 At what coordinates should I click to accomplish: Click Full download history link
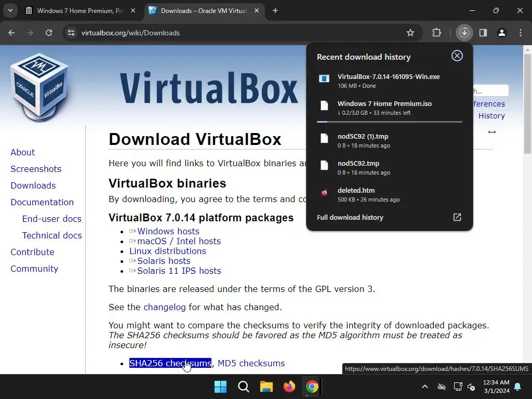(350, 218)
